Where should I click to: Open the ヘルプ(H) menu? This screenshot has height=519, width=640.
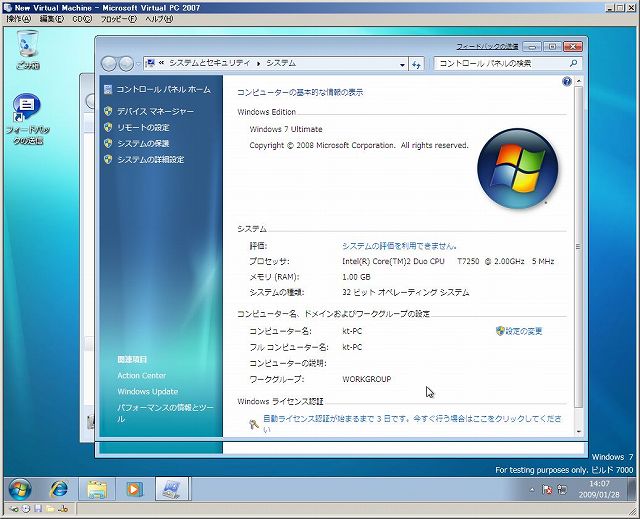(x=159, y=19)
